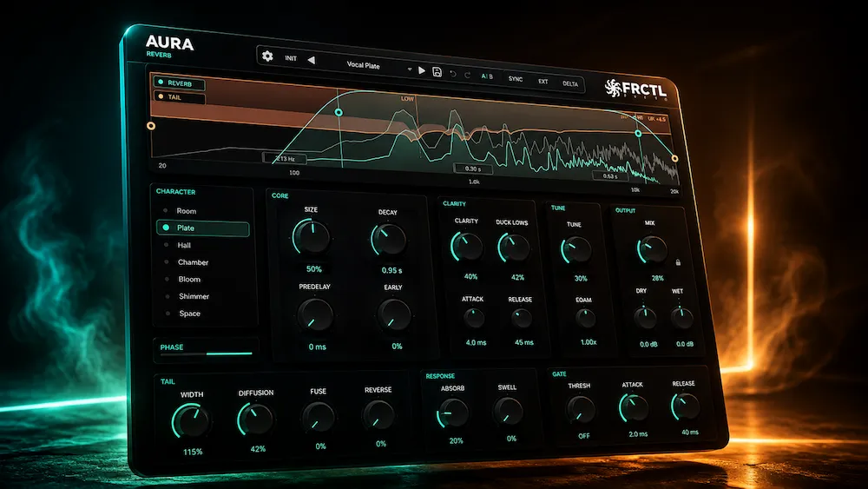This screenshot has width=868, height=489.
Task: Click the Clarity RELEASE knob
Action: coord(522,319)
